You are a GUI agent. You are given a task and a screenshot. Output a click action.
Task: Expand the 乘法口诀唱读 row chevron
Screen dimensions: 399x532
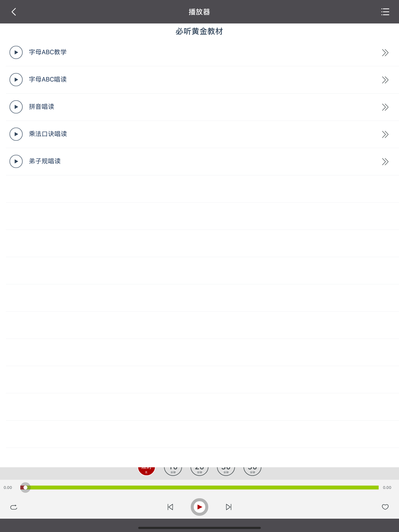pyautogui.click(x=385, y=134)
